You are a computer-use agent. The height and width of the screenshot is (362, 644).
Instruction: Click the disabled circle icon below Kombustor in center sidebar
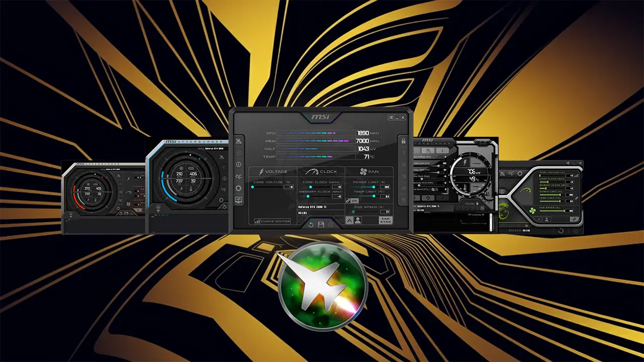pos(238,153)
